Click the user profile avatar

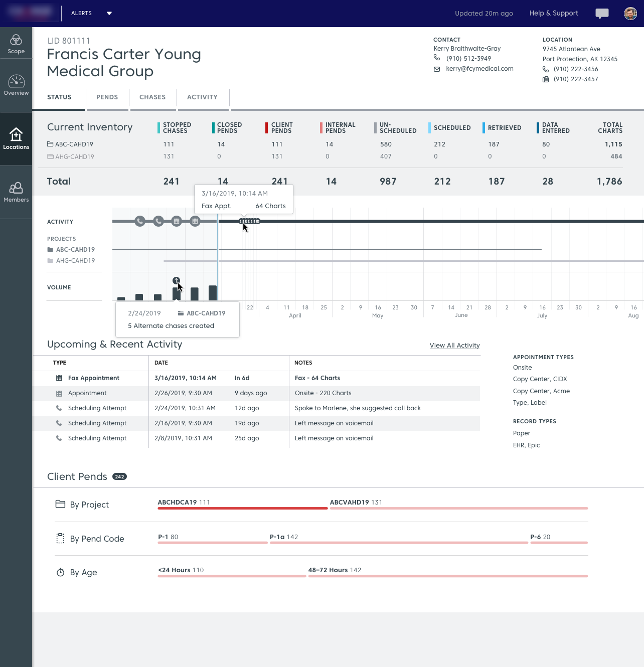point(630,14)
